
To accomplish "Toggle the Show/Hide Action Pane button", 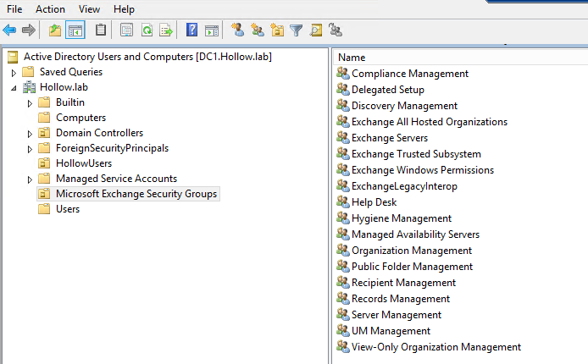I will point(212,30).
